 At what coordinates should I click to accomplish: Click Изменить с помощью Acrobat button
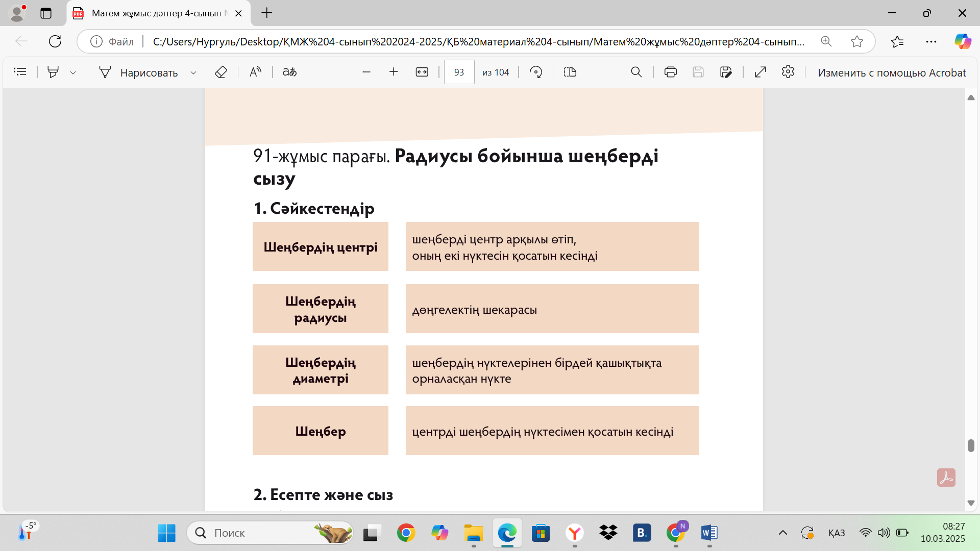click(x=891, y=72)
